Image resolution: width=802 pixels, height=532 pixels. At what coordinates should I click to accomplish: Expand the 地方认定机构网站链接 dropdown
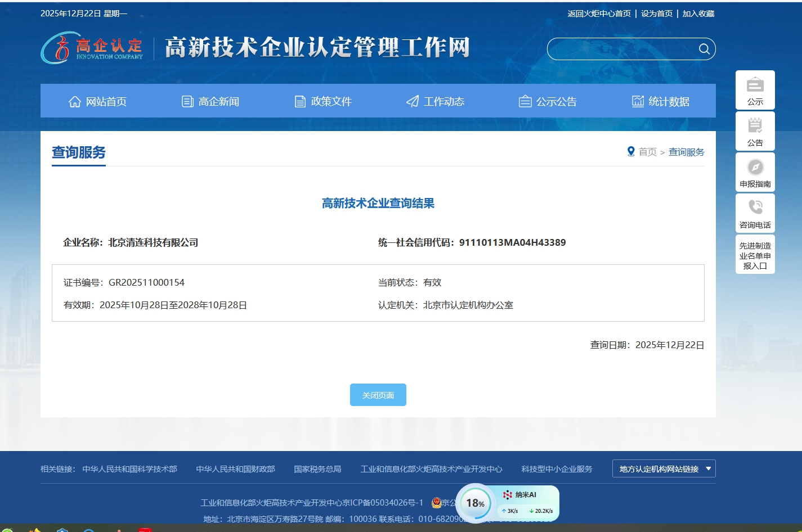(x=664, y=469)
